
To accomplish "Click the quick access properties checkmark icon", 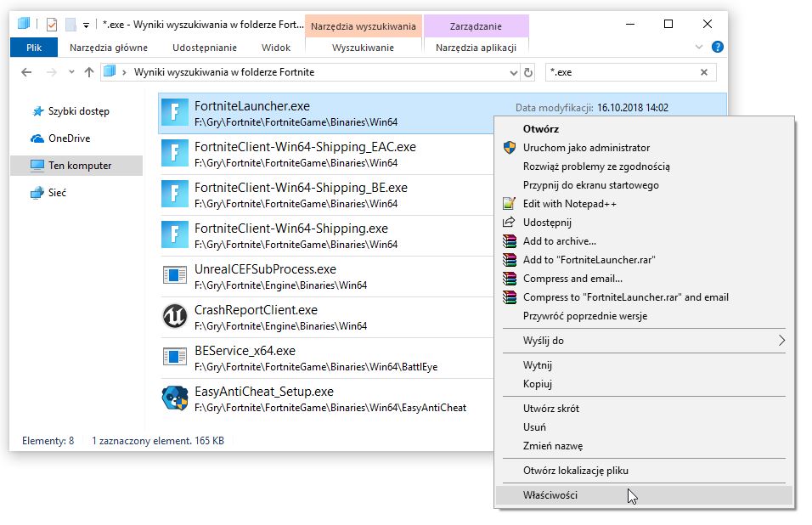I will click(52, 25).
